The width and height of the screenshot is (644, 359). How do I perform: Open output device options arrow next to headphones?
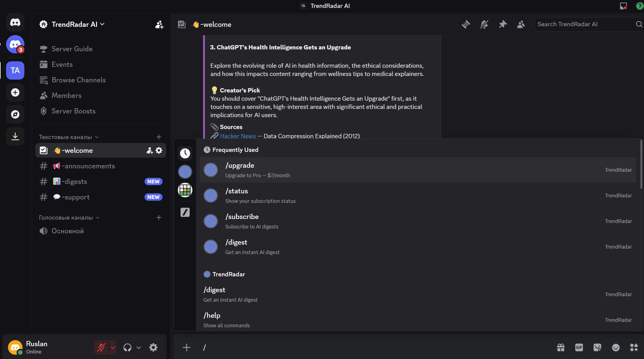tap(139, 347)
